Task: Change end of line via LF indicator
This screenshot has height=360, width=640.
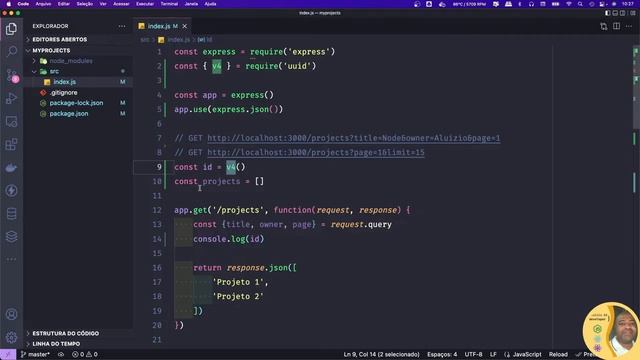Action: [x=493, y=354]
